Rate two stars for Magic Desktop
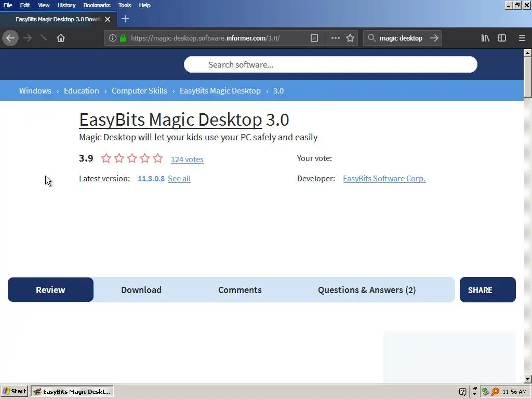Image resolution: width=532 pixels, height=399 pixels. [119, 158]
